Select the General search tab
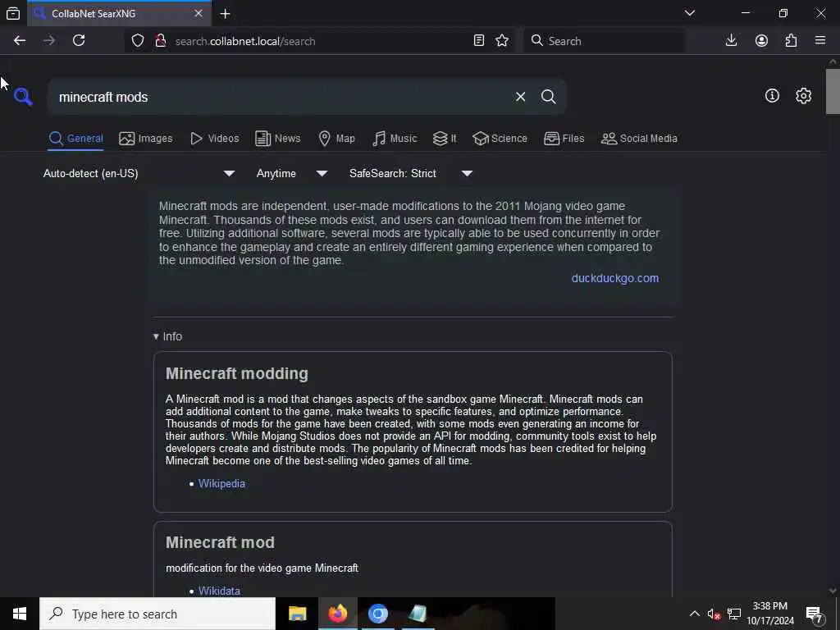 pyautogui.click(x=76, y=139)
